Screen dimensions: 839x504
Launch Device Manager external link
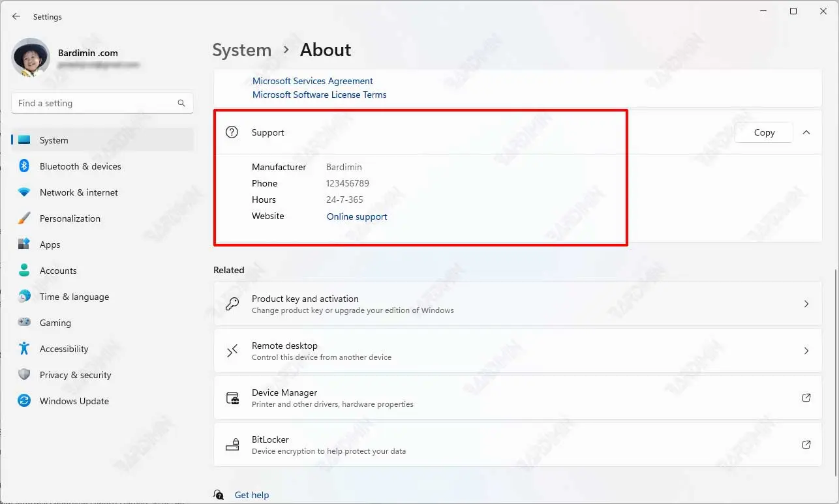point(806,398)
